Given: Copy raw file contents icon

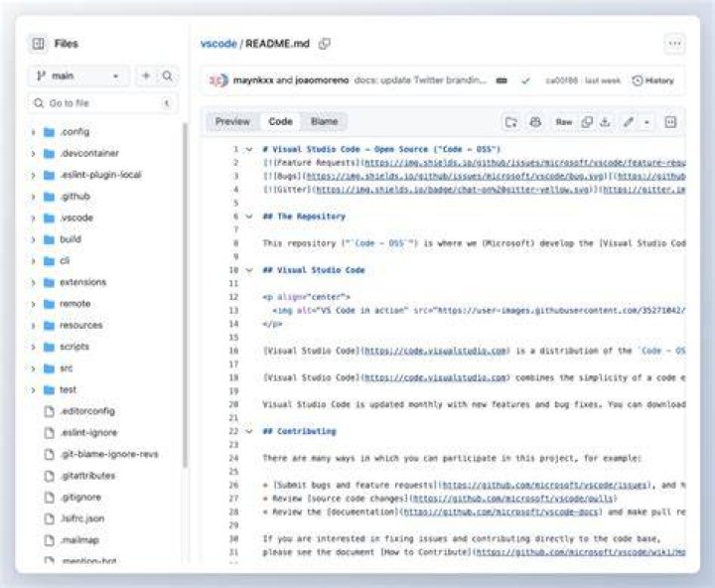Looking at the screenshot, I should pyautogui.click(x=587, y=122).
